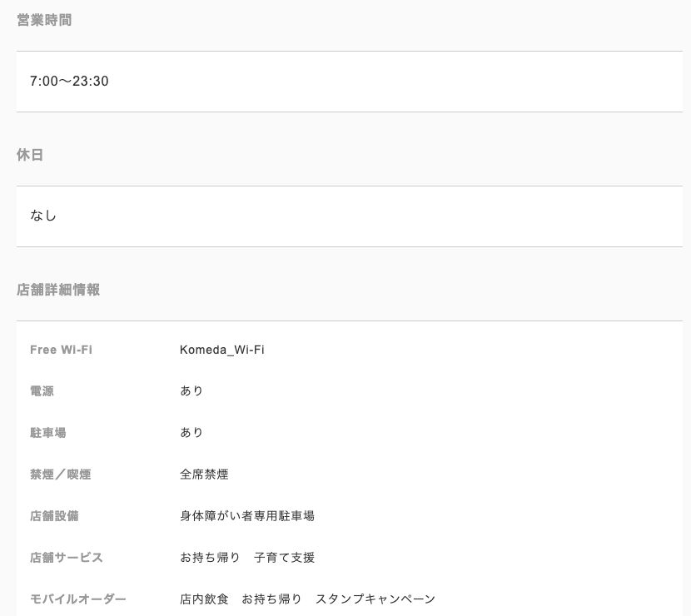Click the あり value beside 駐車場
691x616 pixels.
tap(191, 433)
